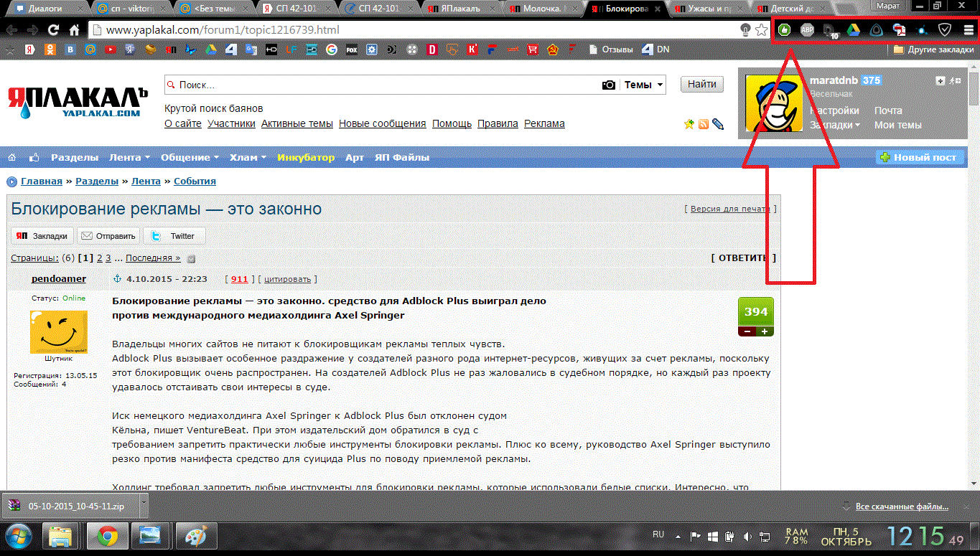Expand the Закладки user dropdown
The height and width of the screenshot is (556, 980).
(835, 125)
